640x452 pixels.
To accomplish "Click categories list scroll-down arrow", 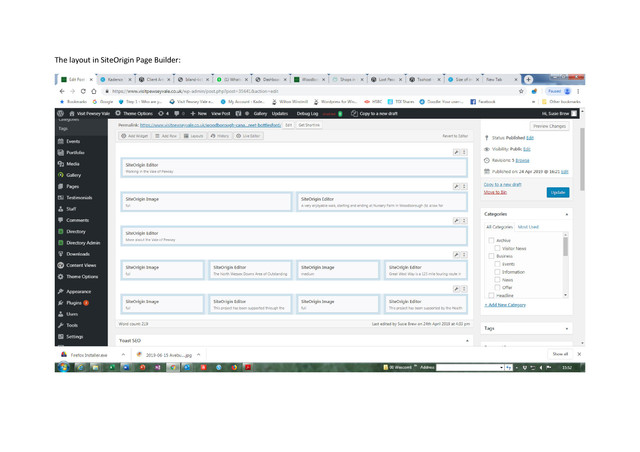I will 565,295.
